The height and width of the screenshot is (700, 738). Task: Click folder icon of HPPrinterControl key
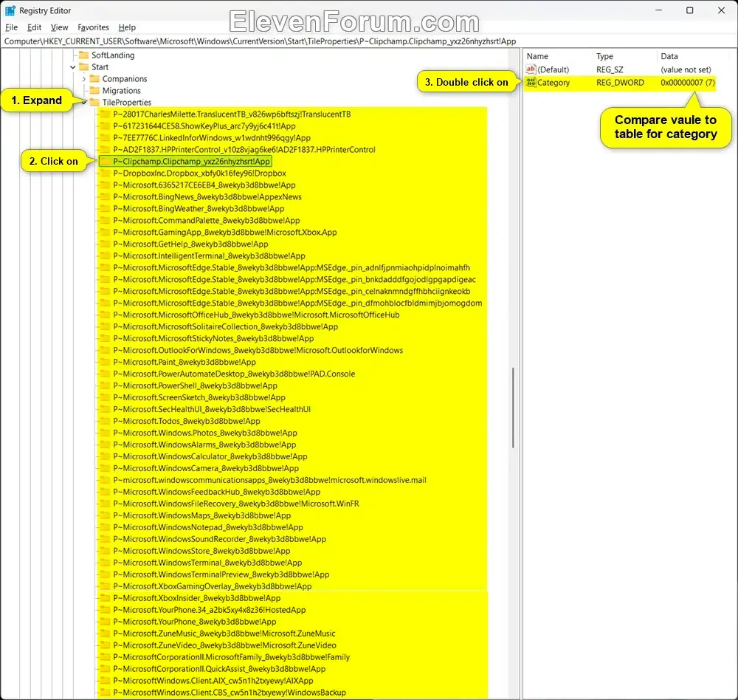point(105,149)
